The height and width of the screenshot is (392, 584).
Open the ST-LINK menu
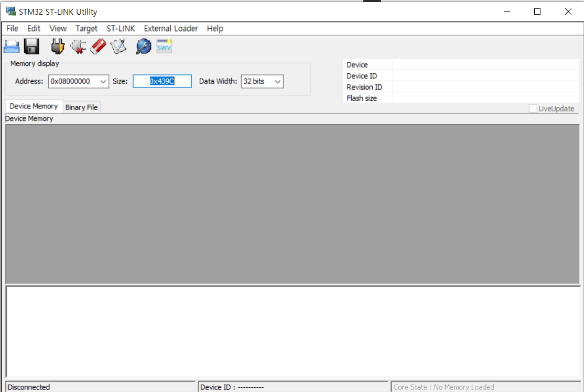tap(121, 29)
